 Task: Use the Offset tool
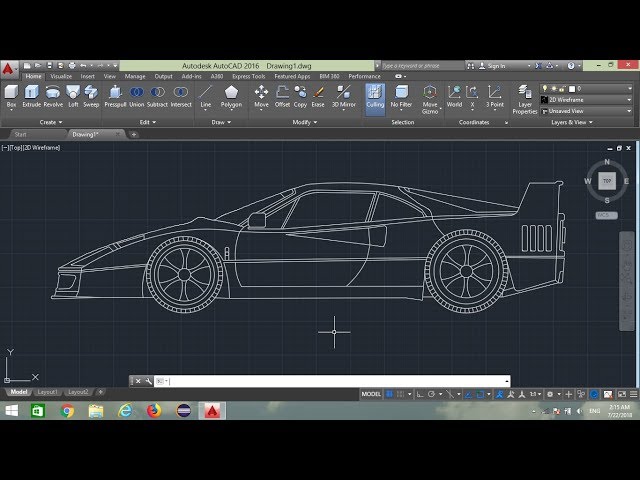tap(282, 96)
